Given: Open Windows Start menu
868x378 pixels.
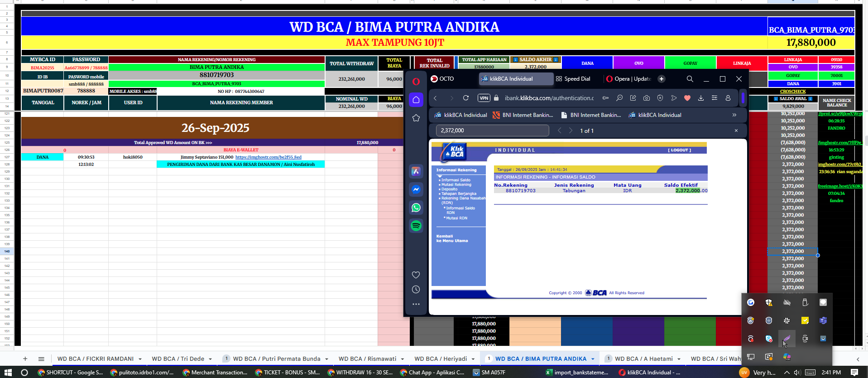Looking at the screenshot, I should pos(7,373).
